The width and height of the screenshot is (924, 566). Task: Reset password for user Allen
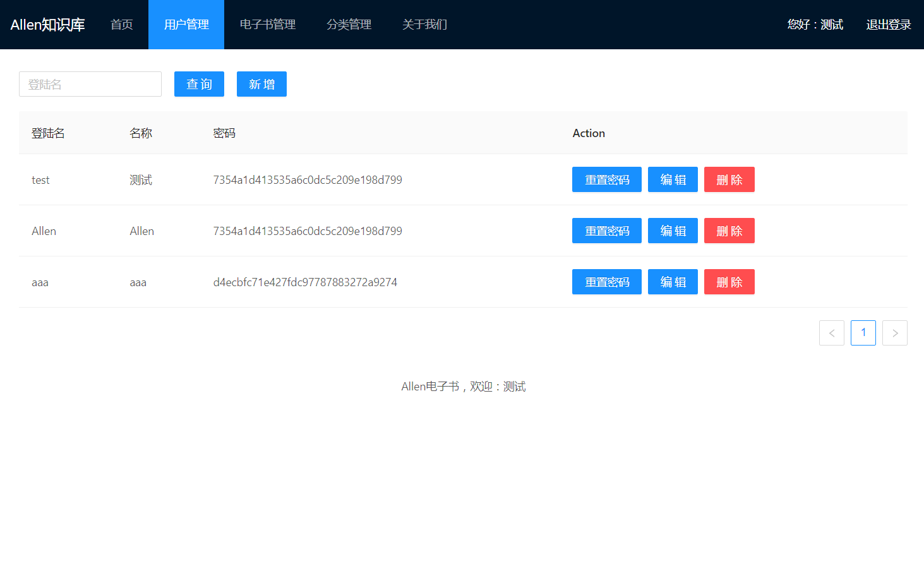tap(606, 231)
